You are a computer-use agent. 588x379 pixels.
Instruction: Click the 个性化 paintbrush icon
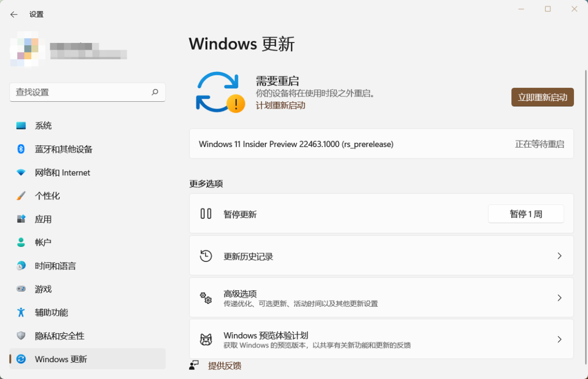coord(21,195)
